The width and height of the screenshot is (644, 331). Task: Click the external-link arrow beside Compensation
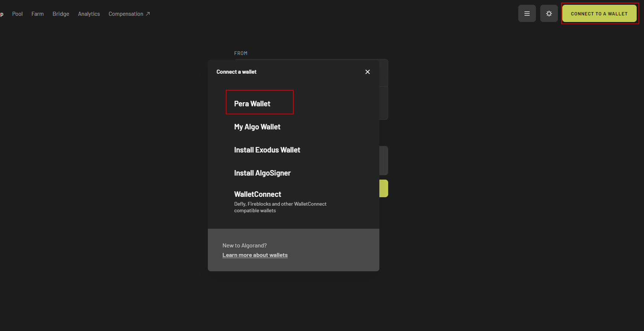pyautogui.click(x=148, y=14)
